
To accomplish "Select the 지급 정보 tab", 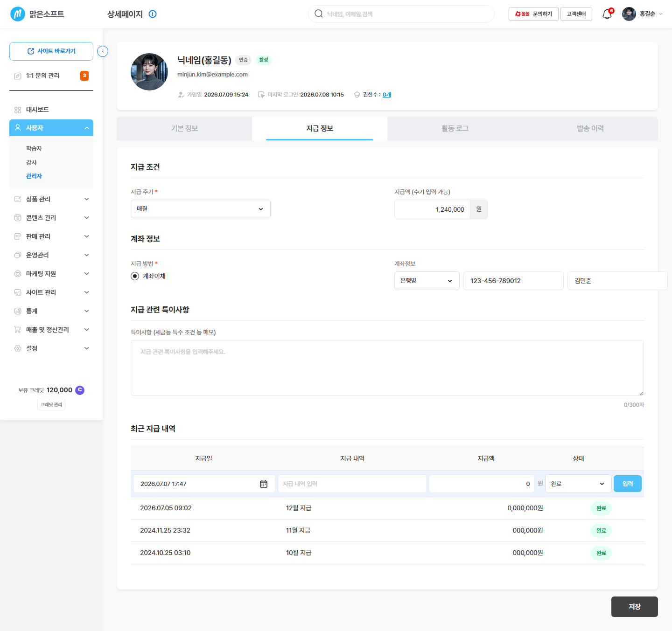I will [320, 129].
